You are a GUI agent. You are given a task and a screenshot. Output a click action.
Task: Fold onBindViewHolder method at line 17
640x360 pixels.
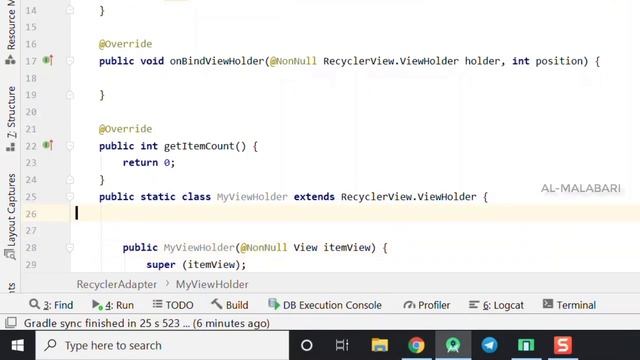[70, 61]
